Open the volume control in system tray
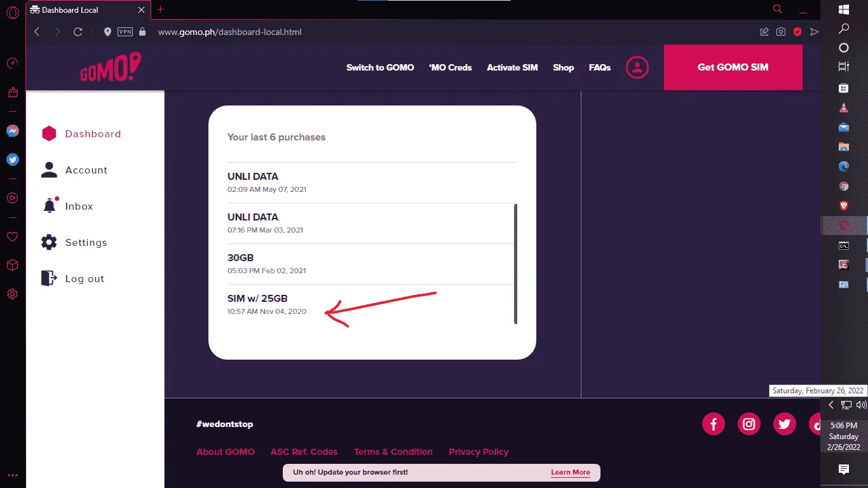The image size is (868, 488). [862, 405]
